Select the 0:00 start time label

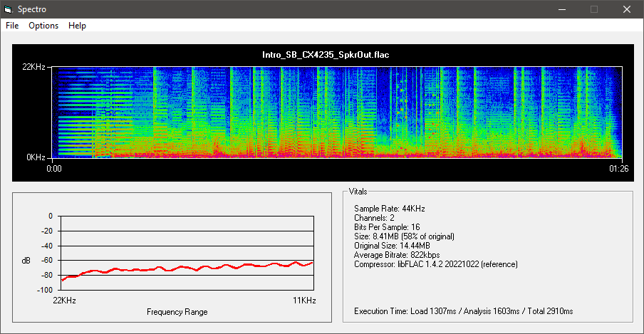coord(54,169)
